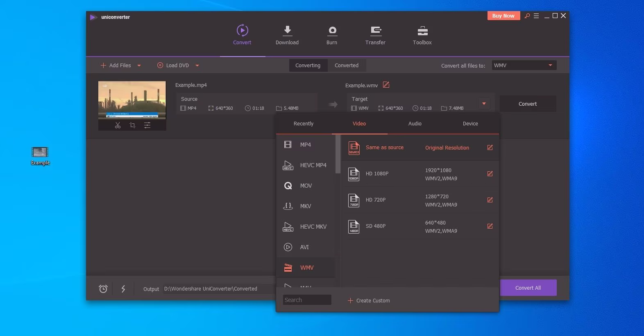The width and height of the screenshot is (644, 336).
Task: Click the Add Files button
Action: point(116,66)
